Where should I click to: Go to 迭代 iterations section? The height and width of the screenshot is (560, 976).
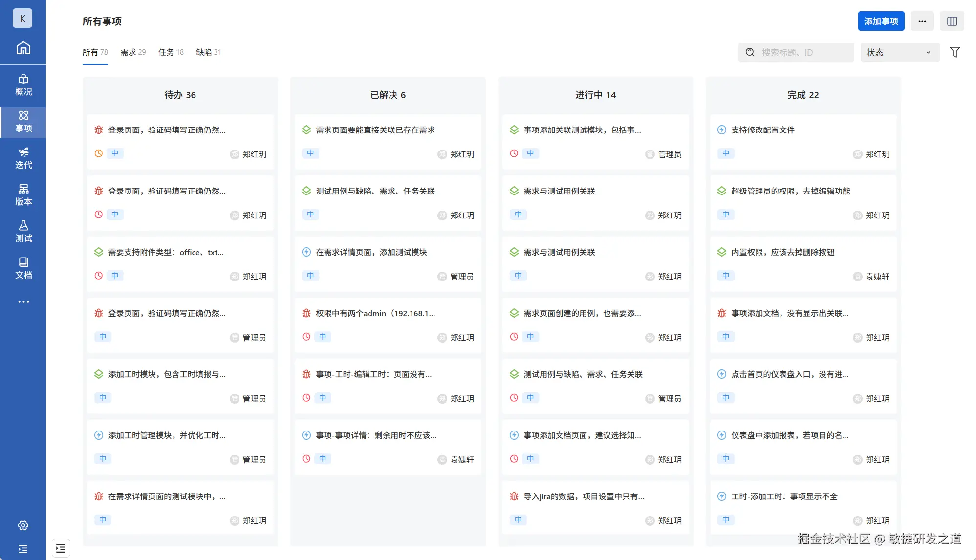tap(23, 158)
